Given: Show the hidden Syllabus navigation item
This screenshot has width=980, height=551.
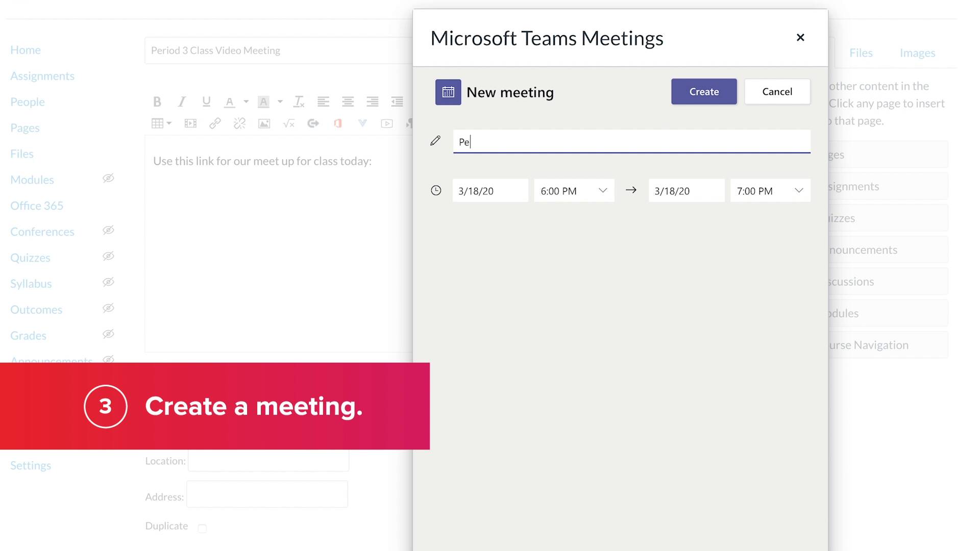Looking at the screenshot, I should point(109,282).
